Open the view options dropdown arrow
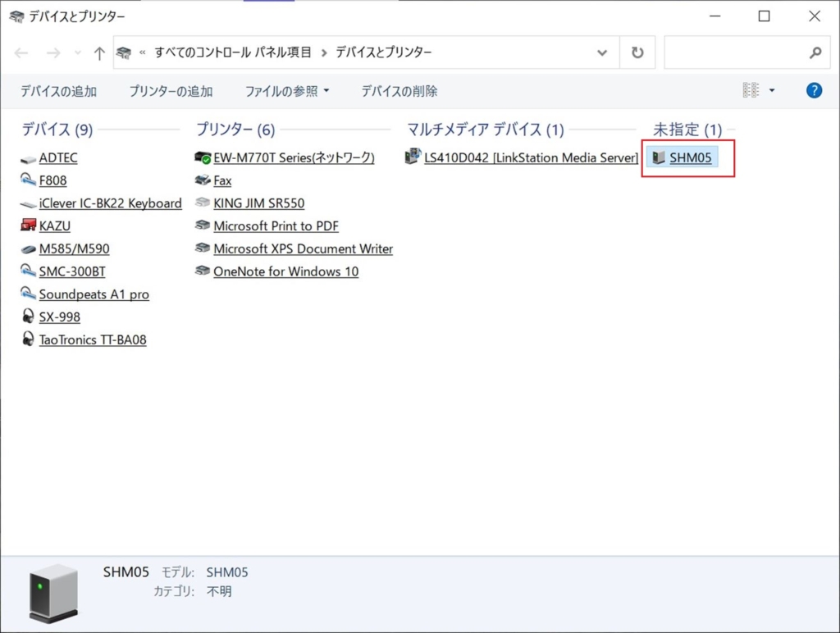 click(772, 91)
